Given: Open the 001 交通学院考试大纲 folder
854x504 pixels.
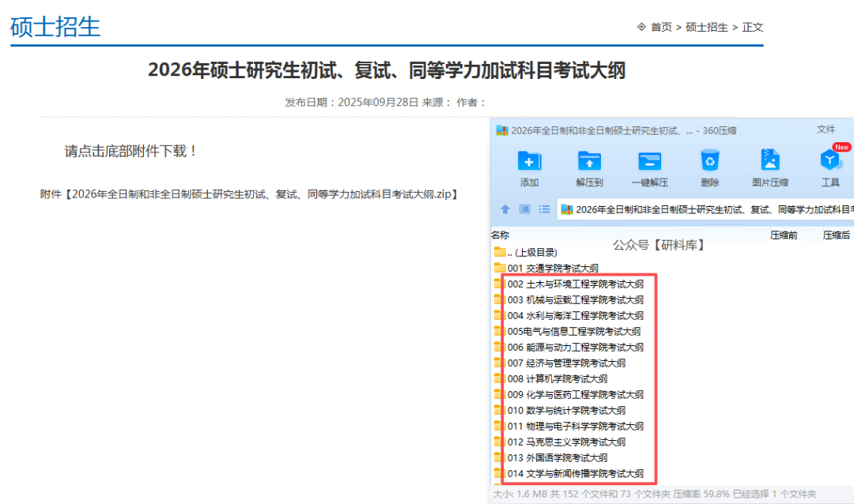Looking at the screenshot, I should 553,268.
